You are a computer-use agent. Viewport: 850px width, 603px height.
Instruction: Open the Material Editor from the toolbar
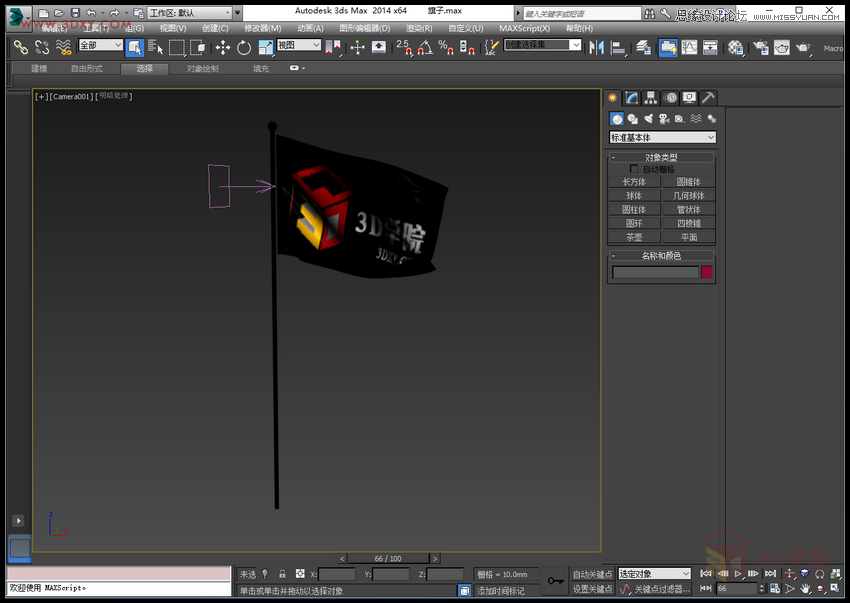(x=734, y=48)
